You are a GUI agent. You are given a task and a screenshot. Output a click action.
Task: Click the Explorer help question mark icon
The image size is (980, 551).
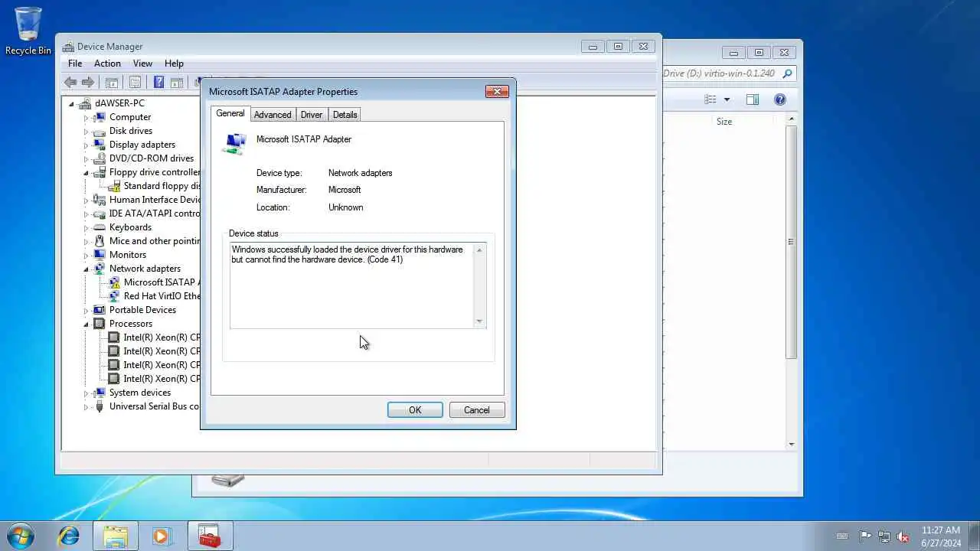click(x=780, y=99)
